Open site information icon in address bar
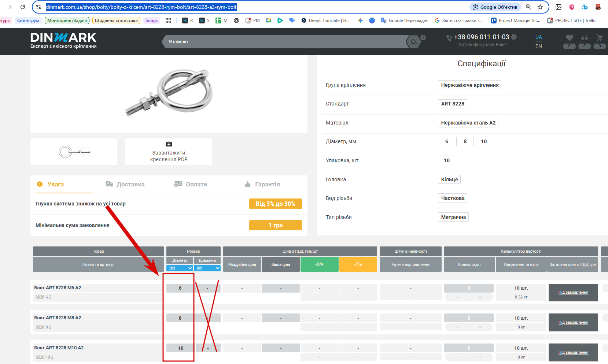This screenshot has height=364, width=608. 38,7
